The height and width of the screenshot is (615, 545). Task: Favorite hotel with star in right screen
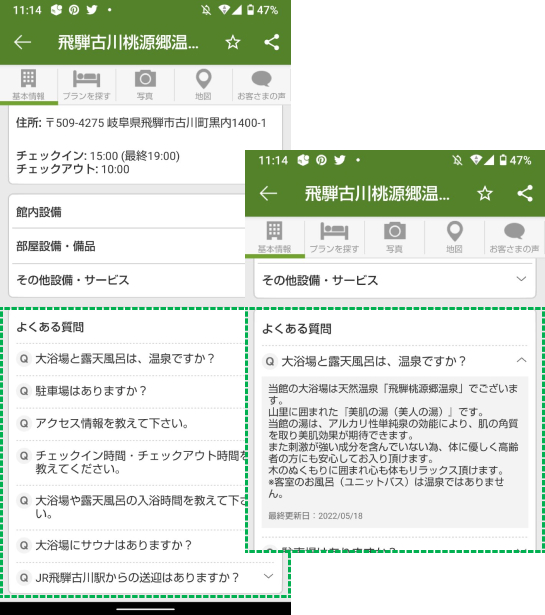click(x=485, y=193)
